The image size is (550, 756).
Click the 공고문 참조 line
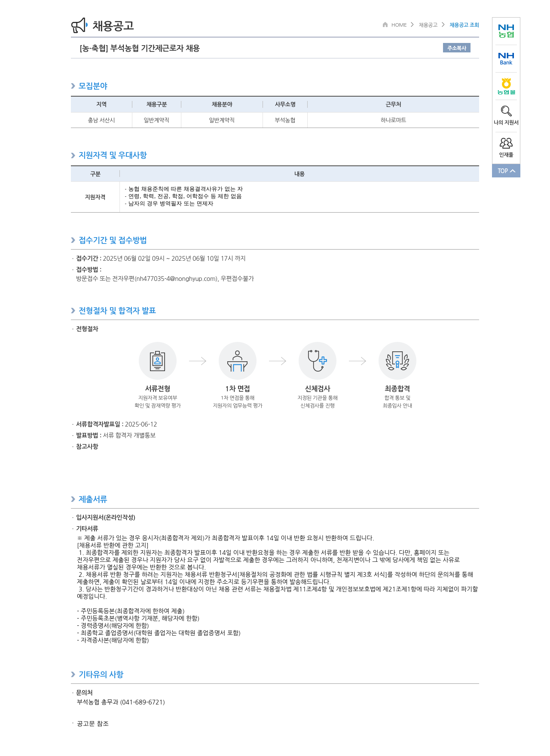click(x=93, y=723)
